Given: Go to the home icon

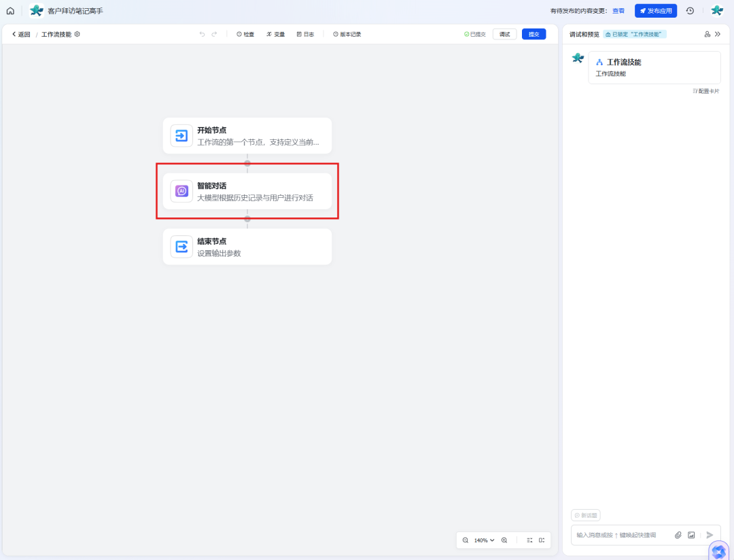Looking at the screenshot, I should click(x=10, y=11).
